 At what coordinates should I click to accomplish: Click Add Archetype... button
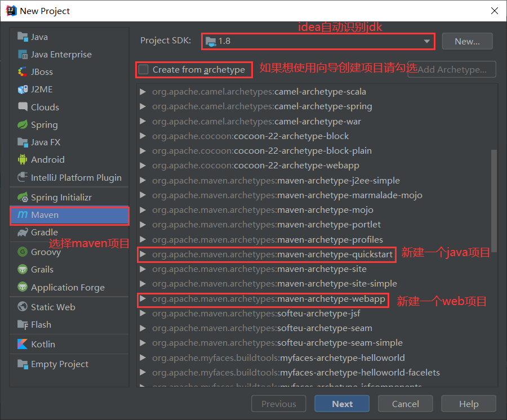pyautogui.click(x=452, y=69)
